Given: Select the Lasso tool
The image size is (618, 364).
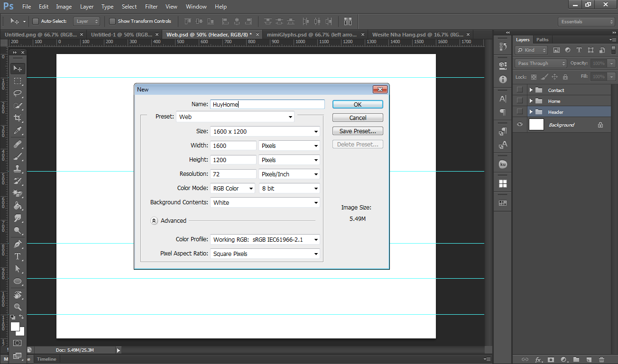Looking at the screenshot, I should pyautogui.click(x=18, y=93).
